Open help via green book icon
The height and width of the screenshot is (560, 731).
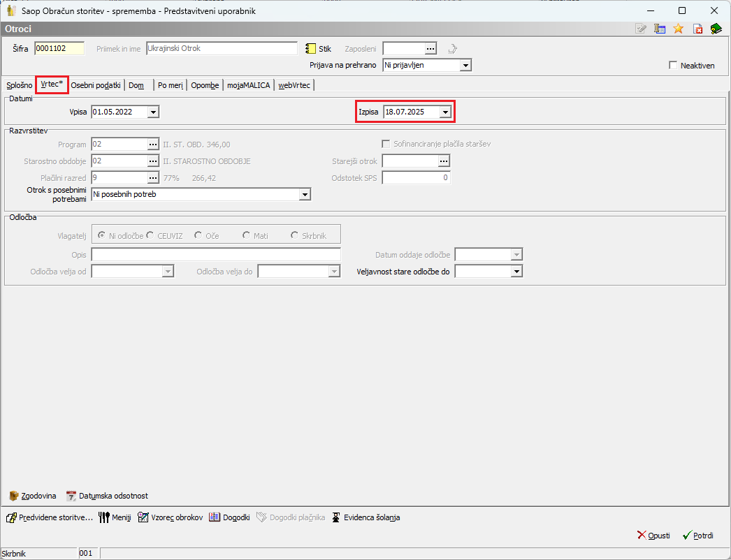pos(716,29)
